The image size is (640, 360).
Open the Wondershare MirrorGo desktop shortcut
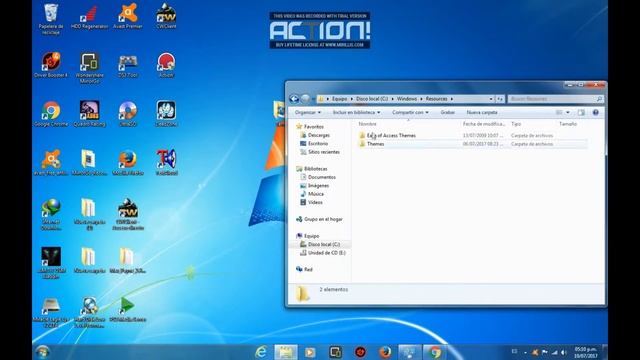click(x=89, y=68)
